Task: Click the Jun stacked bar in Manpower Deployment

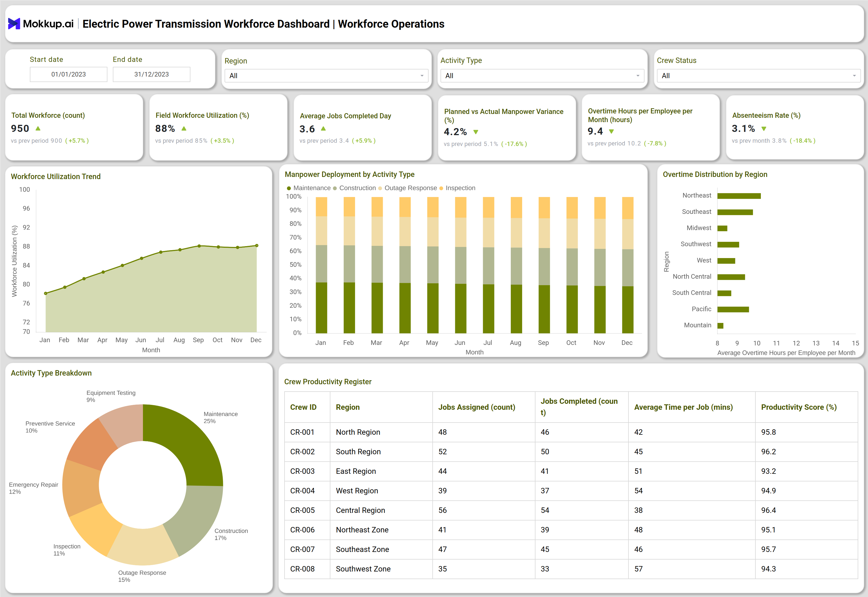Action: (x=461, y=265)
